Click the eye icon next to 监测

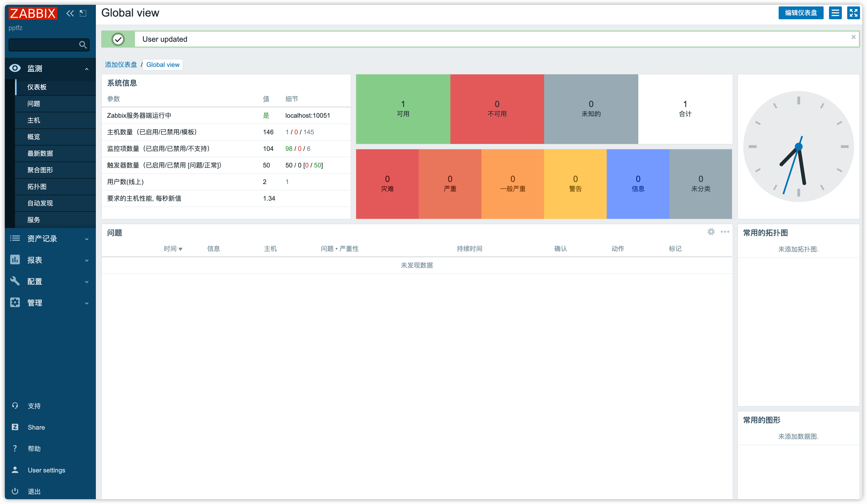pos(15,68)
